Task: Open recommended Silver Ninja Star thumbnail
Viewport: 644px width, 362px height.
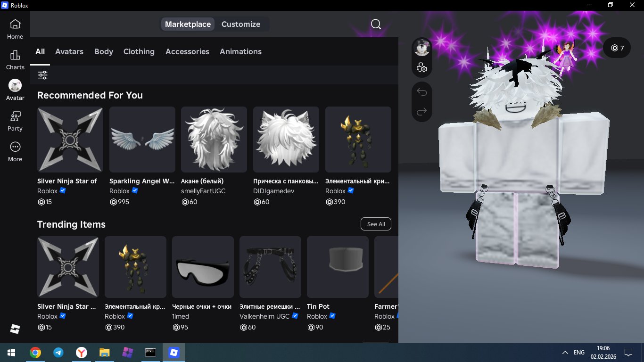Action: (70, 140)
